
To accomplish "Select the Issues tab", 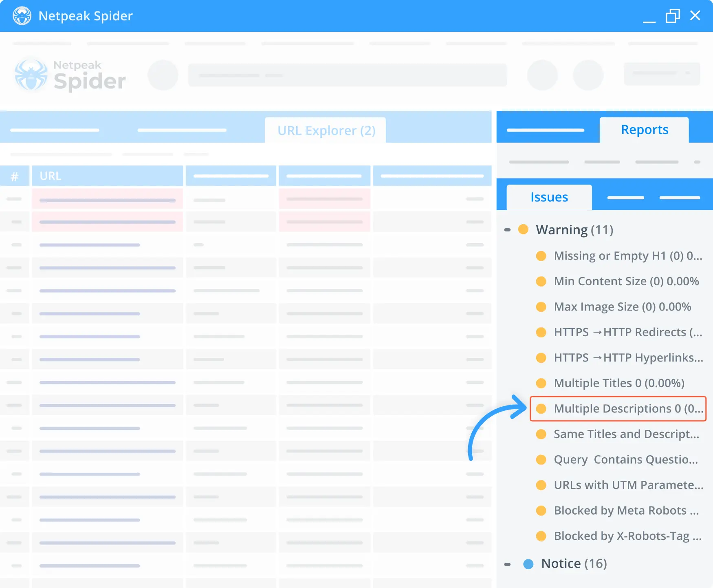I will coord(549,197).
